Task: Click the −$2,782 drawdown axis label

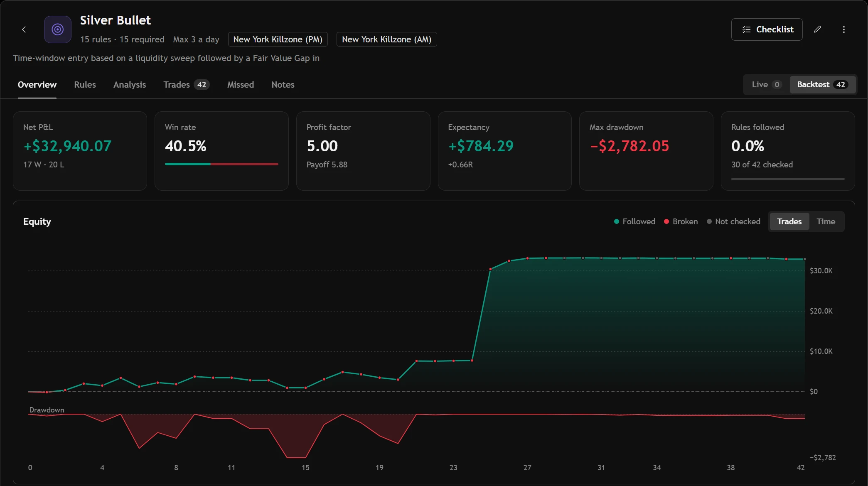Action: [x=823, y=458]
